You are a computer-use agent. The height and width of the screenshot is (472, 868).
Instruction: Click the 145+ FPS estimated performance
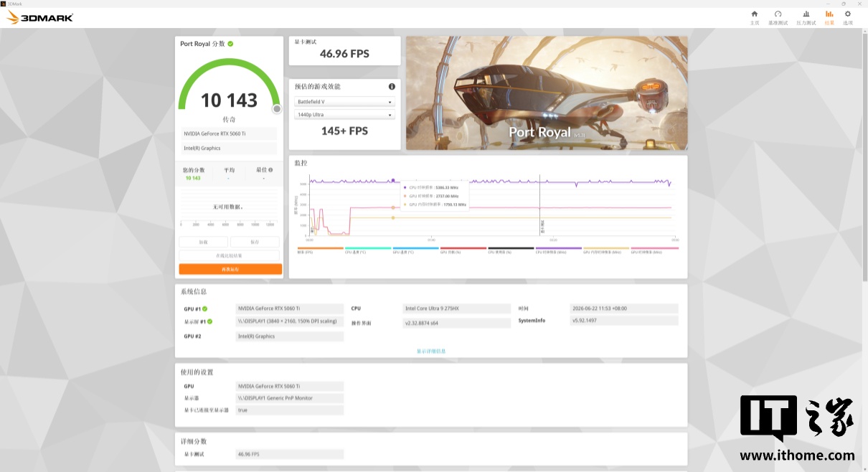[x=344, y=131]
